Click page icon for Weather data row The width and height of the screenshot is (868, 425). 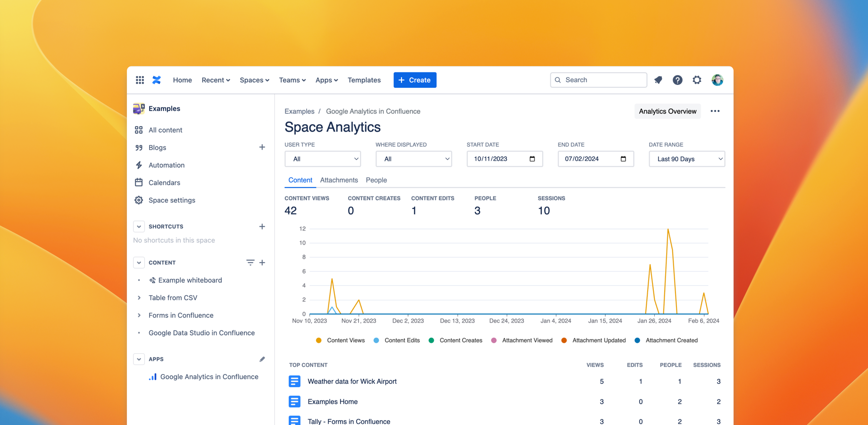click(x=294, y=381)
